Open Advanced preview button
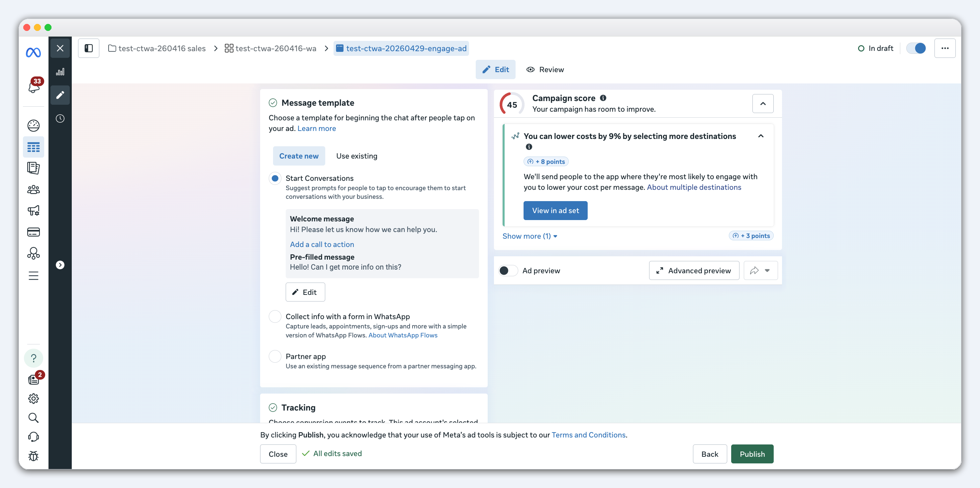The height and width of the screenshot is (488, 980). pyautogui.click(x=694, y=271)
